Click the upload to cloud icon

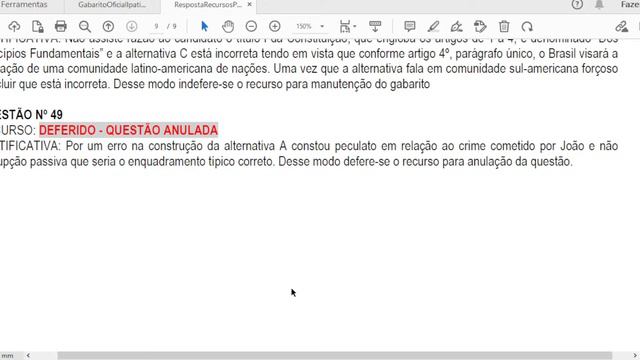point(14,27)
